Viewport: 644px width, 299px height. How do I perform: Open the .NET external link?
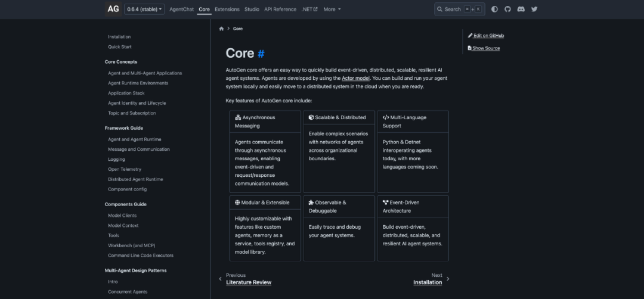click(x=309, y=9)
